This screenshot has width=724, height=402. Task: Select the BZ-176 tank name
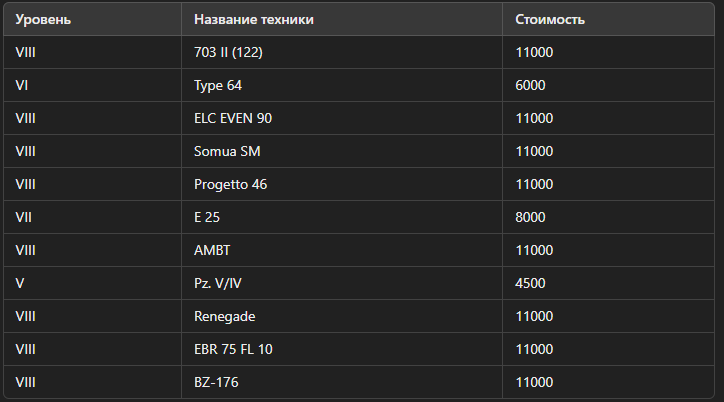coord(216,382)
